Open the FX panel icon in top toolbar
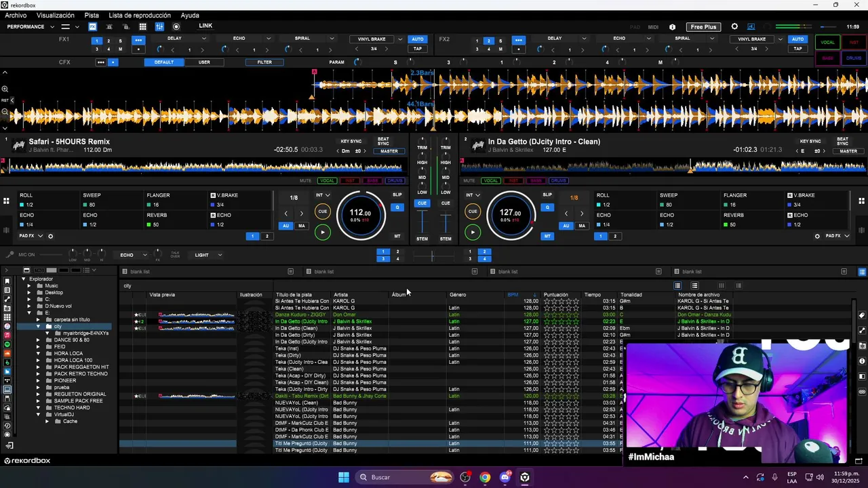The height and width of the screenshot is (488, 868). pyautogui.click(x=93, y=26)
